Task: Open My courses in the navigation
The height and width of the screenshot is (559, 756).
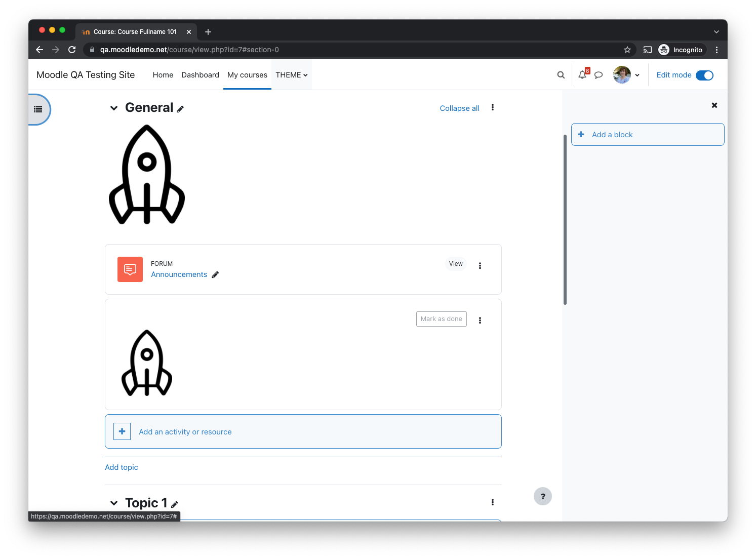Action: click(247, 75)
